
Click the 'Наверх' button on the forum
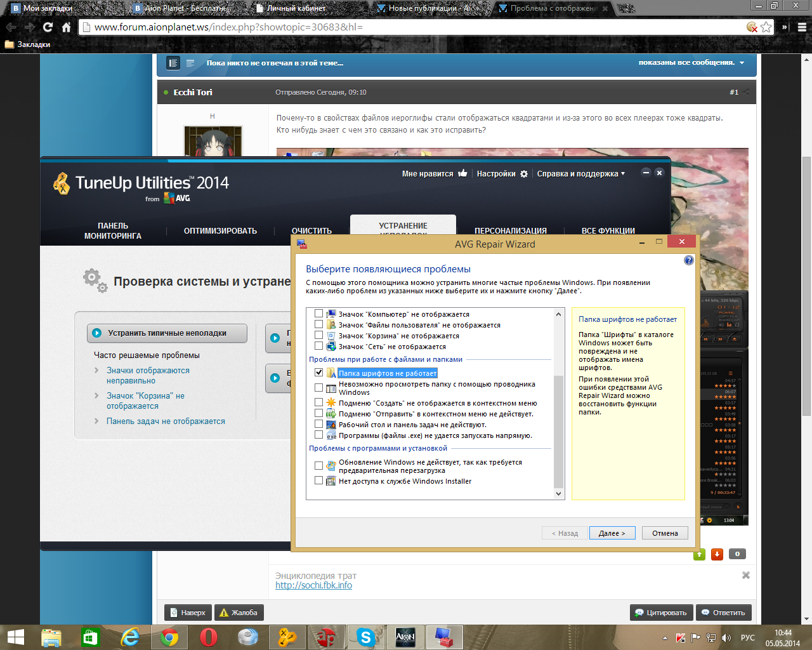[x=188, y=613]
